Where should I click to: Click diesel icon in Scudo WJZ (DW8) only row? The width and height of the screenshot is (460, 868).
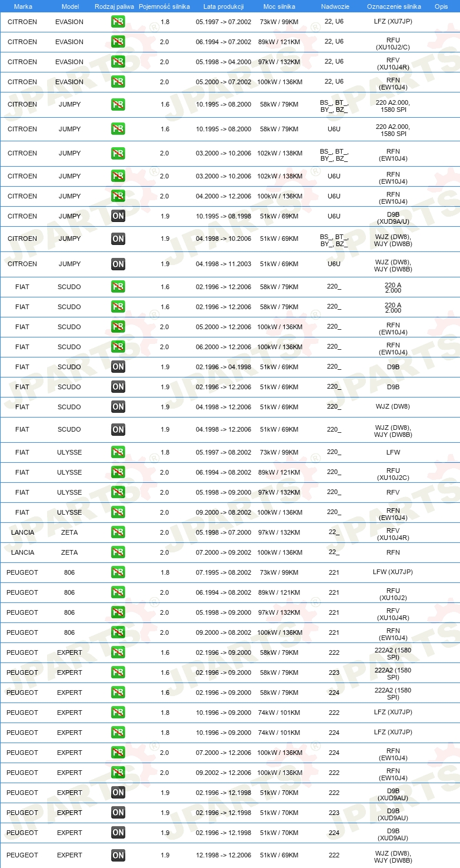tap(118, 407)
